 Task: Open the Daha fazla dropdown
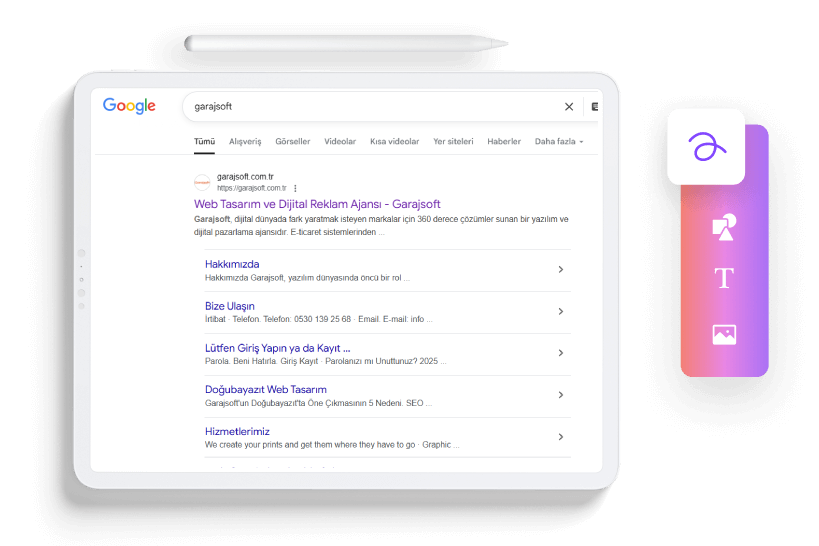point(559,142)
